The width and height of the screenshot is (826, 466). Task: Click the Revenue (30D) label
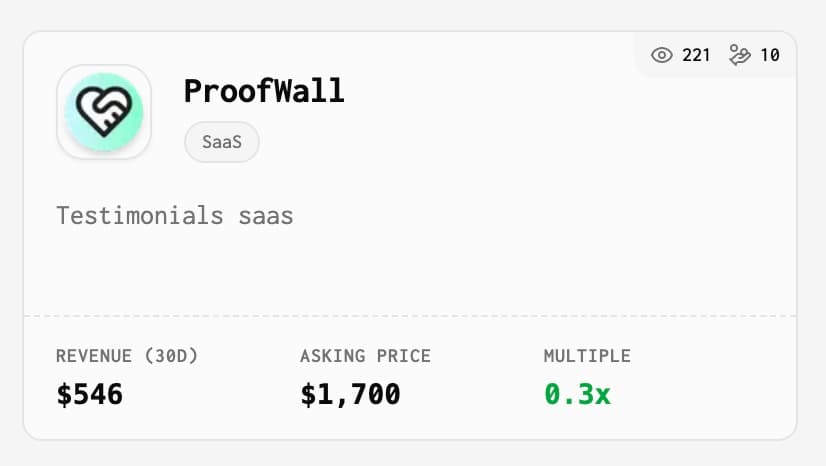127,356
